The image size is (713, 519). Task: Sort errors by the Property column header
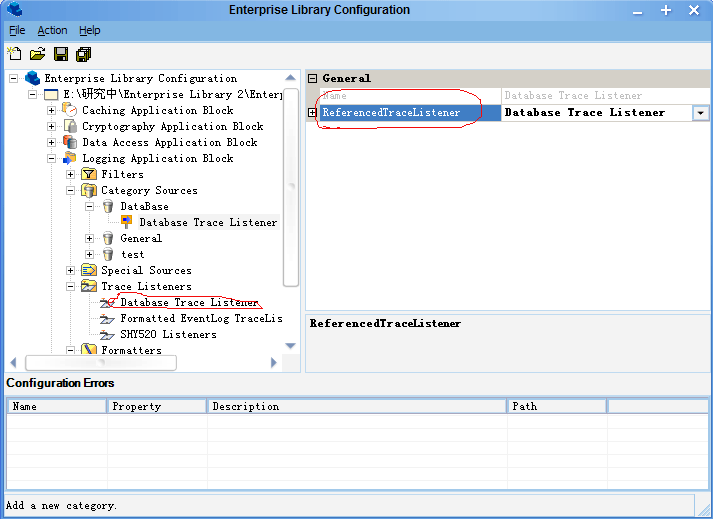[x=157, y=406]
